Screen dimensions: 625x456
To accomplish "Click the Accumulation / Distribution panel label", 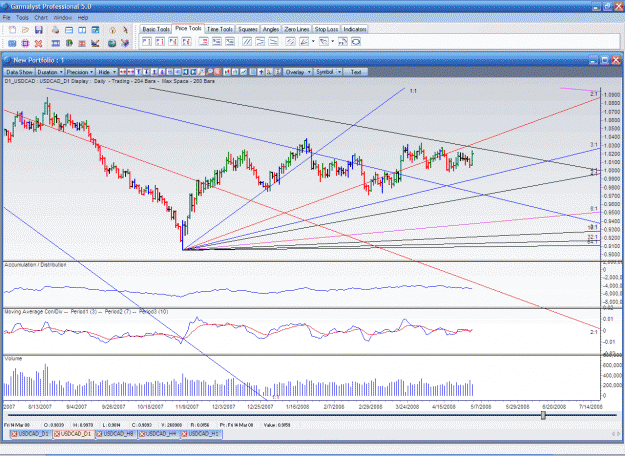I will (x=35, y=265).
